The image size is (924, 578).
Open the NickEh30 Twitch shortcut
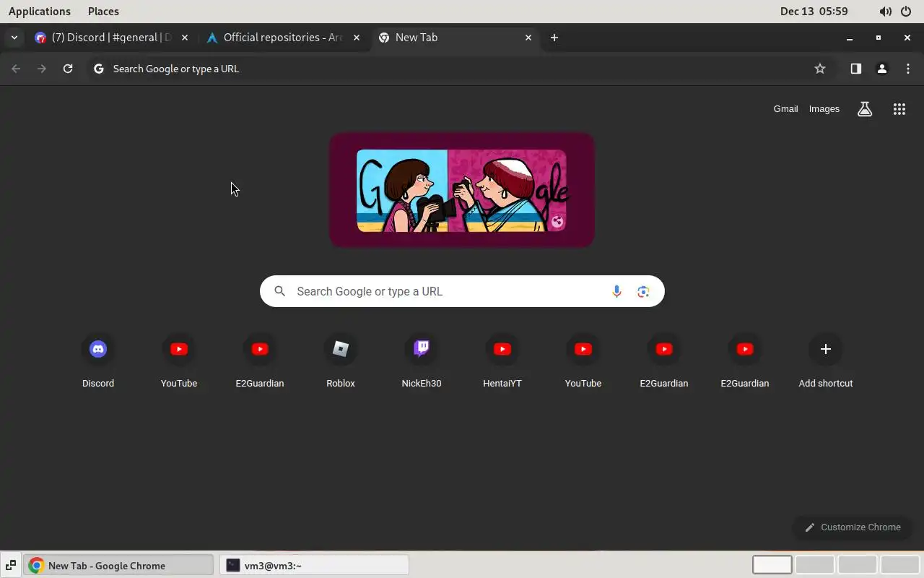click(422, 362)
